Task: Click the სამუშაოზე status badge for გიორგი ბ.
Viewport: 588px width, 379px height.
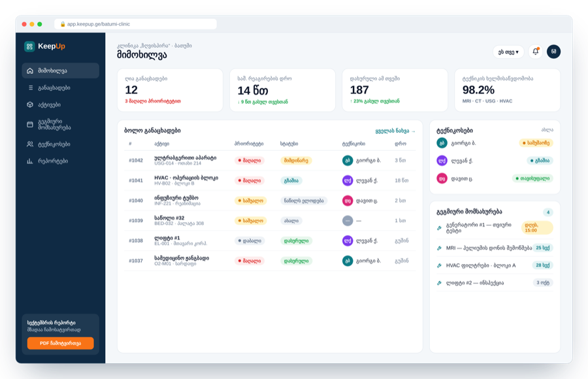Action: click(x=536, y=143)
